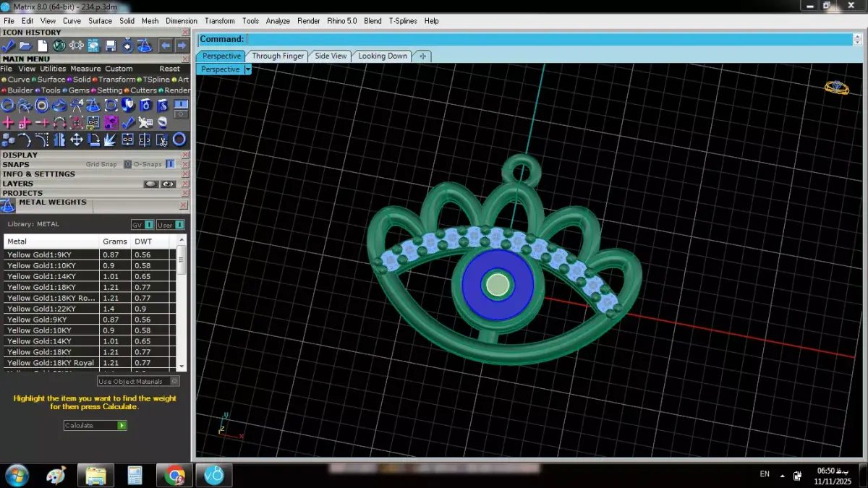Expand the LAYERS panel
The image size is (868, 488).
coord(17,184)
